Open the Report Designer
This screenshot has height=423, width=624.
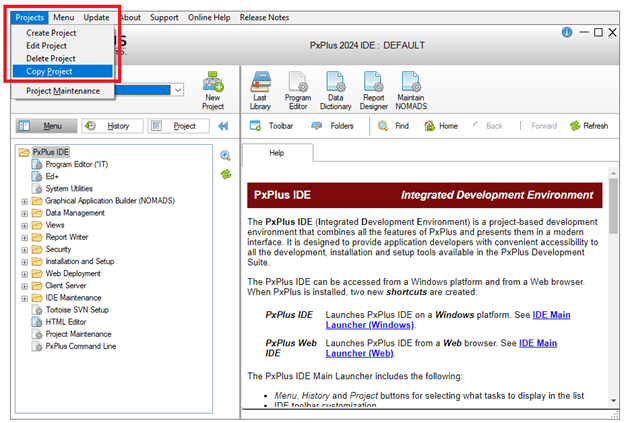click(x=373, y=90)
